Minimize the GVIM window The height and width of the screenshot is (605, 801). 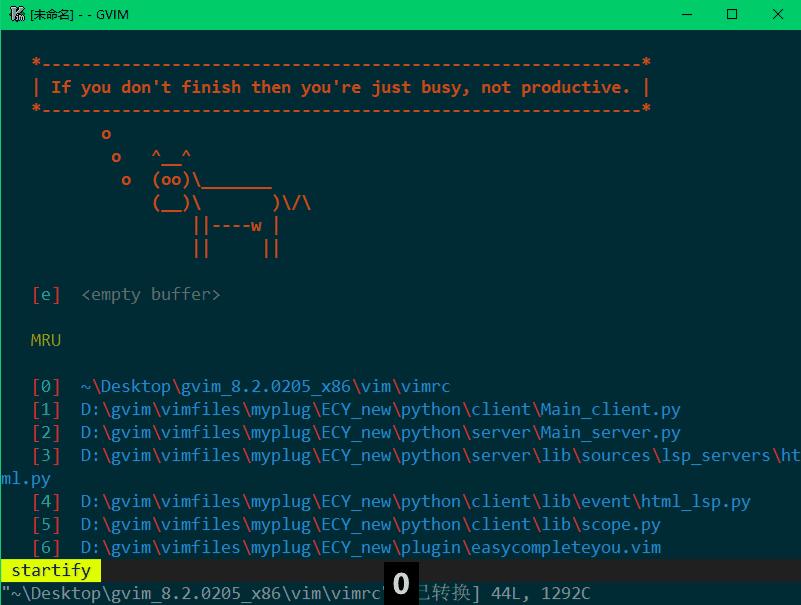click(687, 15)
